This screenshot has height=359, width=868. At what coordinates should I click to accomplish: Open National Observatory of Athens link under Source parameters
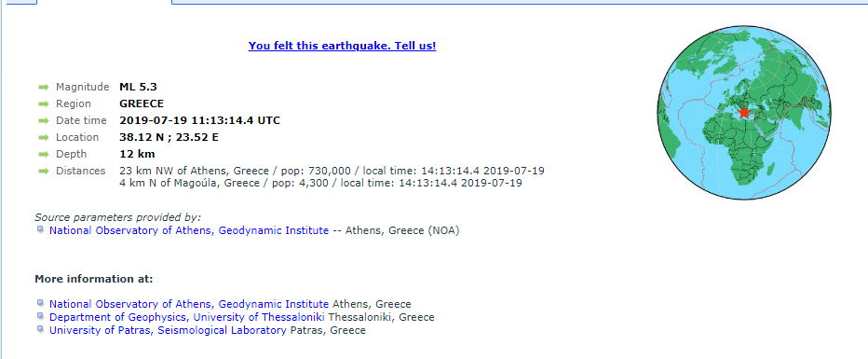click(189, 230)
